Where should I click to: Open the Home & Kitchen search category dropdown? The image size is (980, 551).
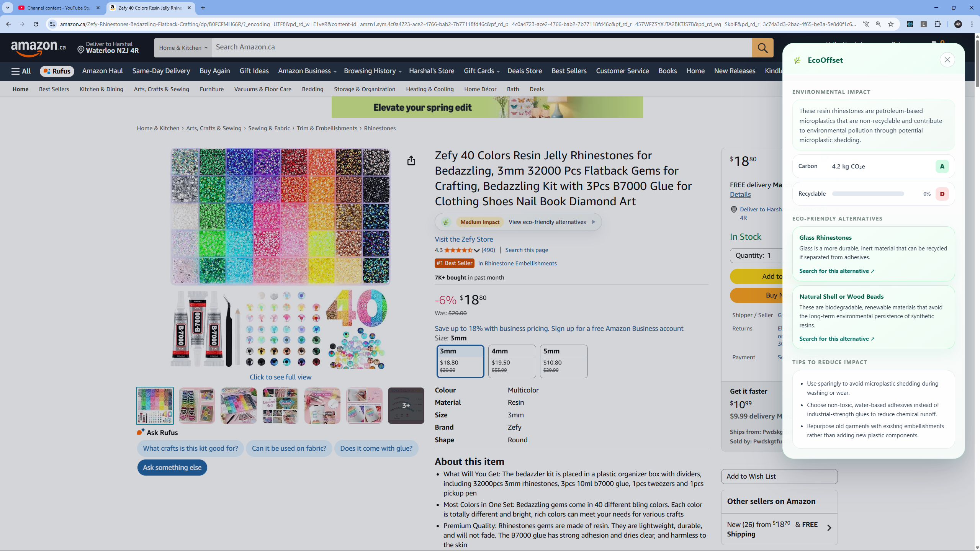(183, 48)
